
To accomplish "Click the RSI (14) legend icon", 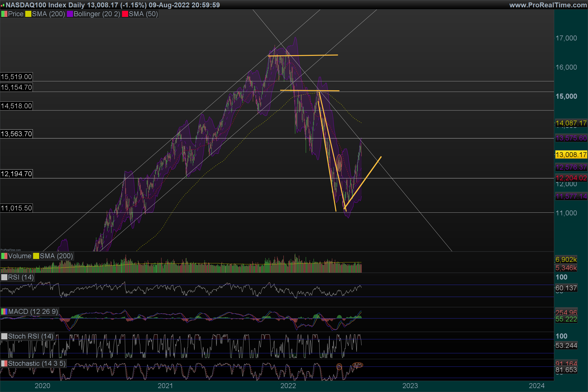I will 4,277.
